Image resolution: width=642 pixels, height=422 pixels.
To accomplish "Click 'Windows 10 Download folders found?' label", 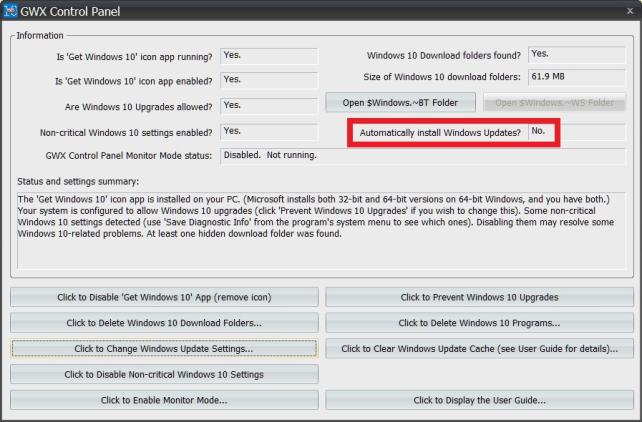I will click(x=444, y=55).
